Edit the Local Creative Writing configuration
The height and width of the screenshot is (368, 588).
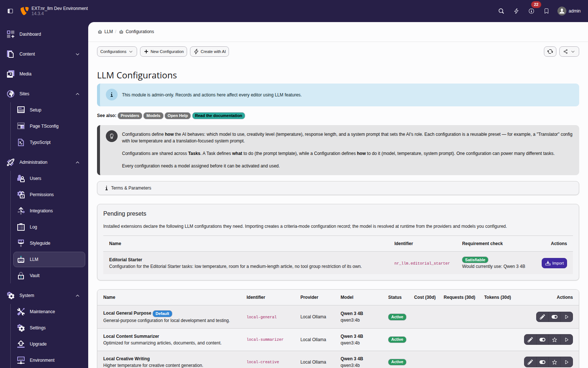click(x=530, y=362)
